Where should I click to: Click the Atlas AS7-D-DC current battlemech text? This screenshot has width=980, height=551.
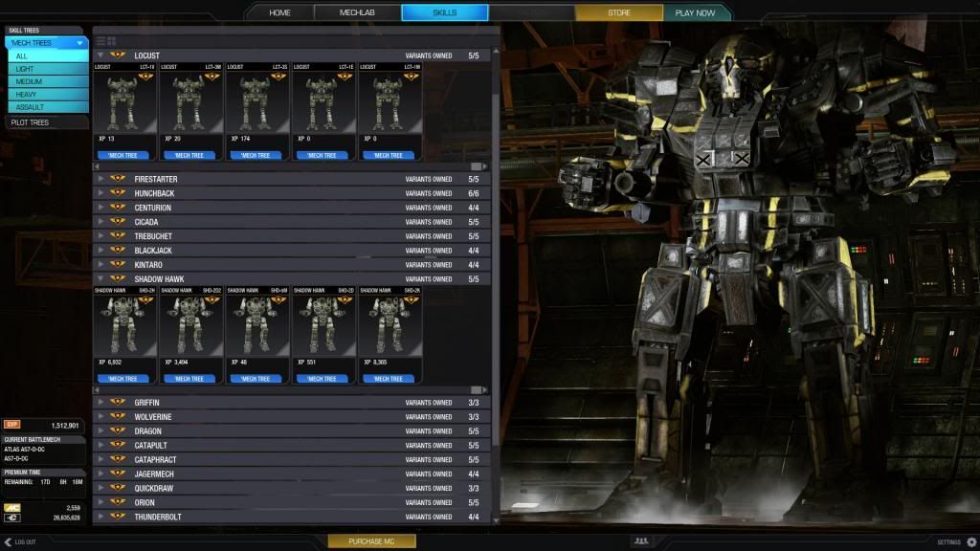click(x=24, y=450)
